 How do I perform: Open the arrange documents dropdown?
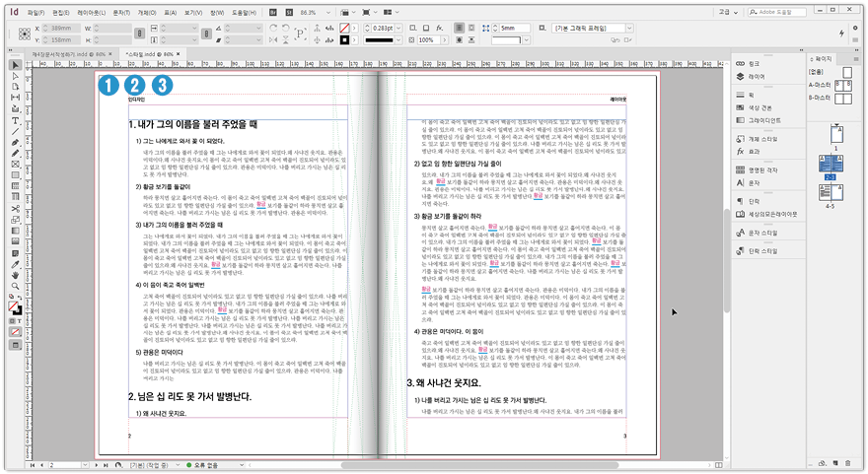(392, 12)
